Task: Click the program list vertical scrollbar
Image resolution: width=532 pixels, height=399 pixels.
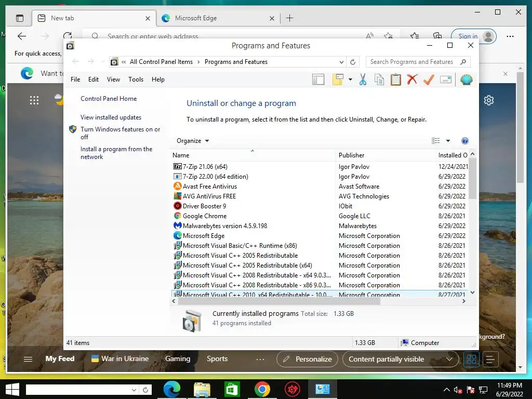Action: pyautogui.click(x=472, y=179)
